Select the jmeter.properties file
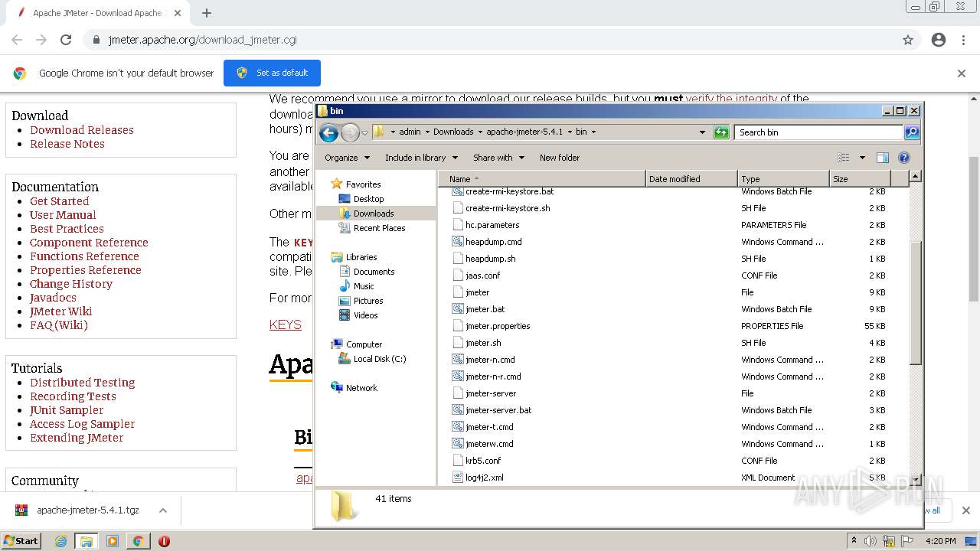980x551 pixels. click(x=498, y=326)
